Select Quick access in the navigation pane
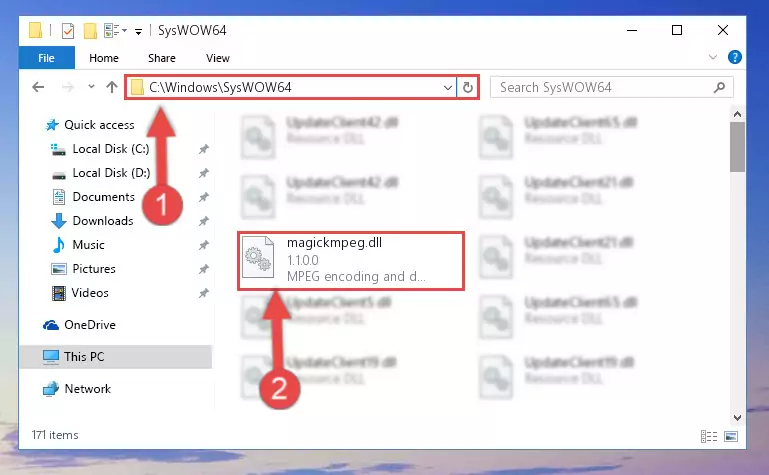Screen dimensions: 769x475 (99, 125)
